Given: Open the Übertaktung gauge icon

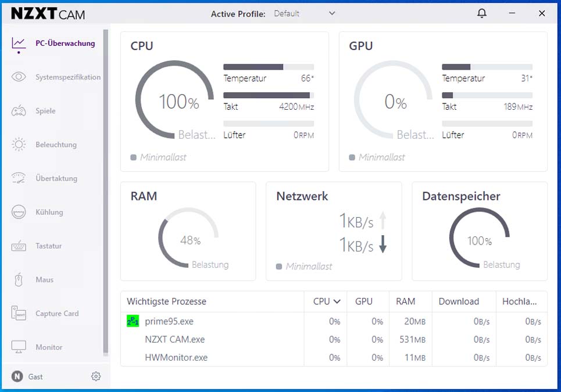Looking at the screenshot, I should pyautogui.click(x=19, y=178).
